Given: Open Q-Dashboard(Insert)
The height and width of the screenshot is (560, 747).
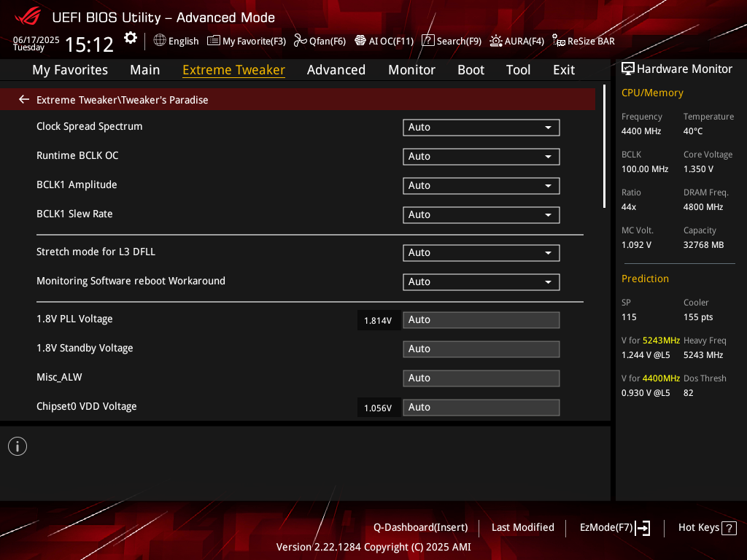Looking at the screenshot, I should coord(421,528).
